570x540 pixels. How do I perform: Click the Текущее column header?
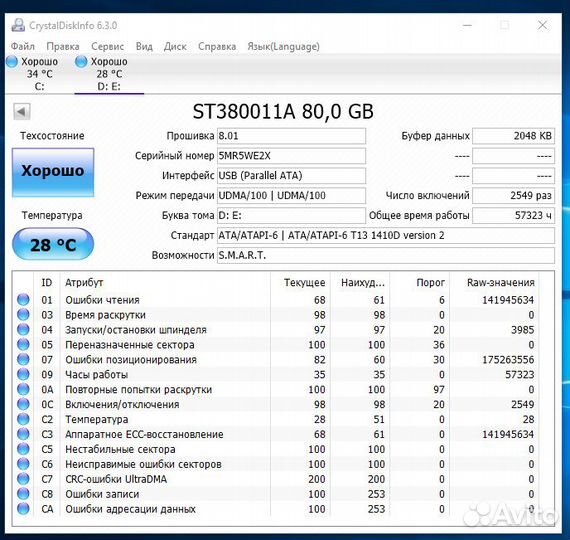tap(300, 283)
